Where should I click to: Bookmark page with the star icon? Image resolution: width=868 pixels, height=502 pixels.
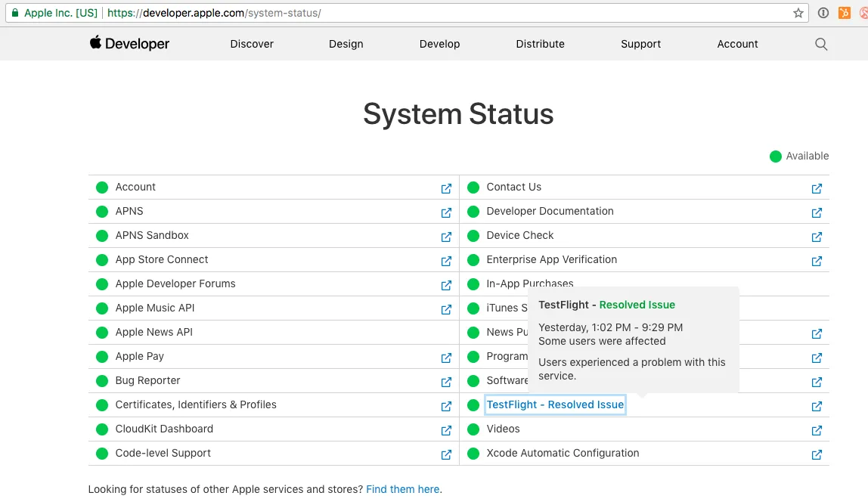[798, 13]
